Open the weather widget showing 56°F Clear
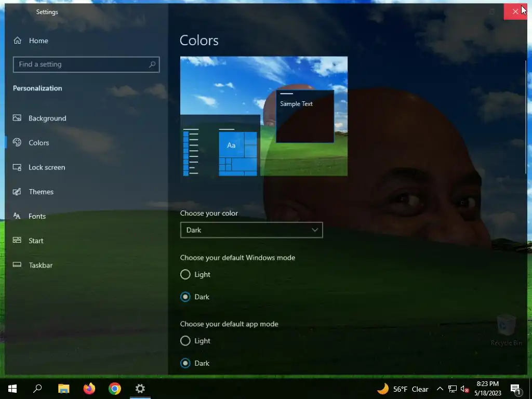Screen dimensions: 532x399 pos(403,389)
